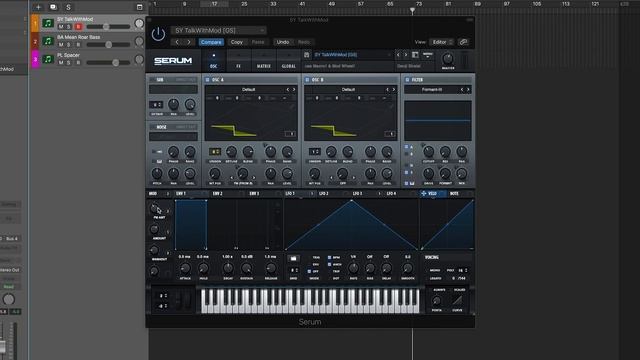The image size is (640, 360).
Task: Toggle OSC B enable checkbox
Action: [x=307, y=80]
